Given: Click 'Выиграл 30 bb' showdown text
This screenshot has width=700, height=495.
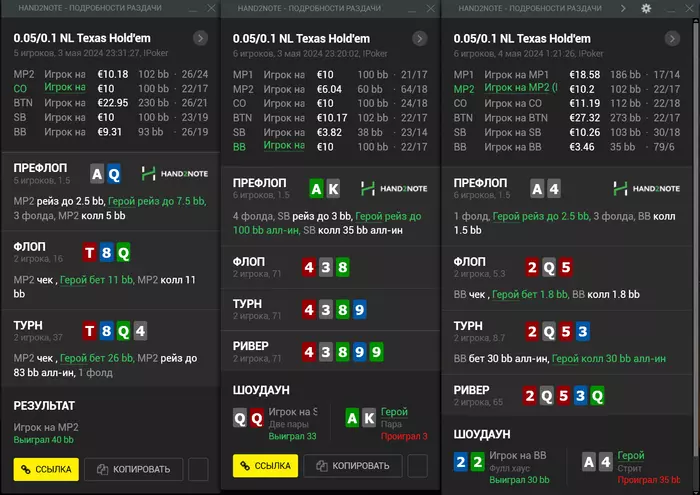Looking at the screenshot, I should pyautogui.click(x=519, y=480).
